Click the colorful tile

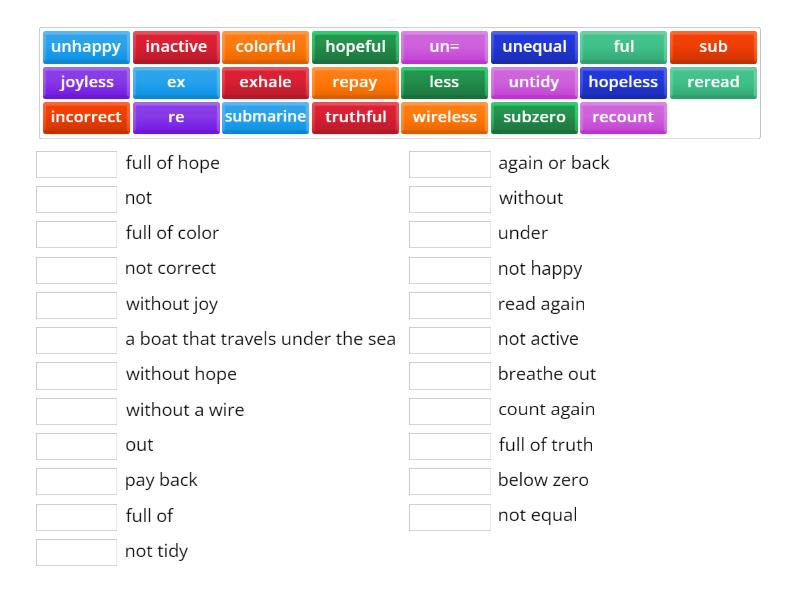coord(265,46)
